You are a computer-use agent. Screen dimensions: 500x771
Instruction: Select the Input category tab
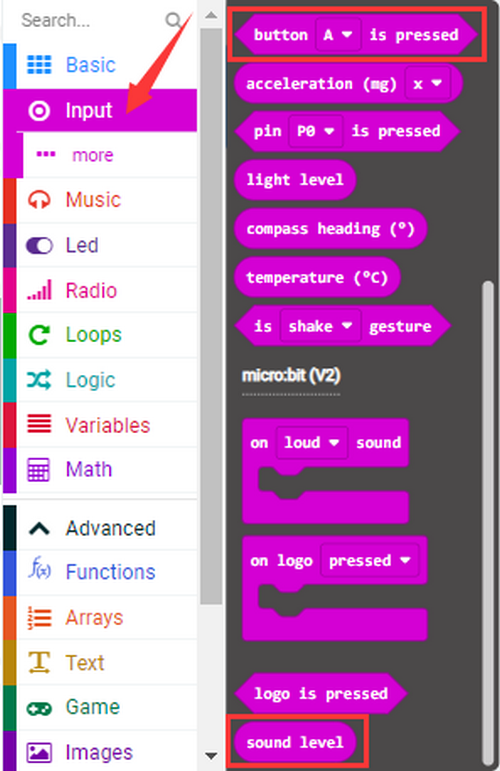tap(100, 110)
